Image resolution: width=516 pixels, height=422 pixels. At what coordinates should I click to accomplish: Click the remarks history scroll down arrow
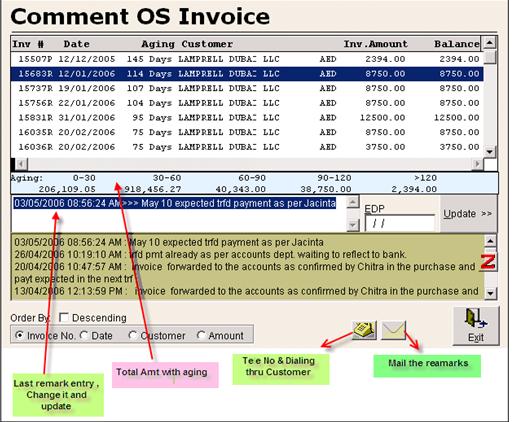click(490, 293)
